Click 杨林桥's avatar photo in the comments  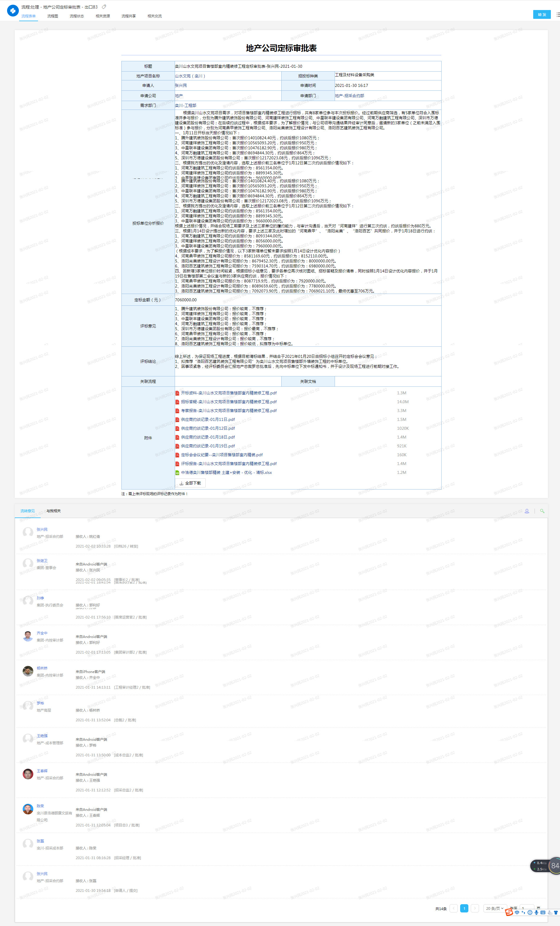[x=28, y=671]
